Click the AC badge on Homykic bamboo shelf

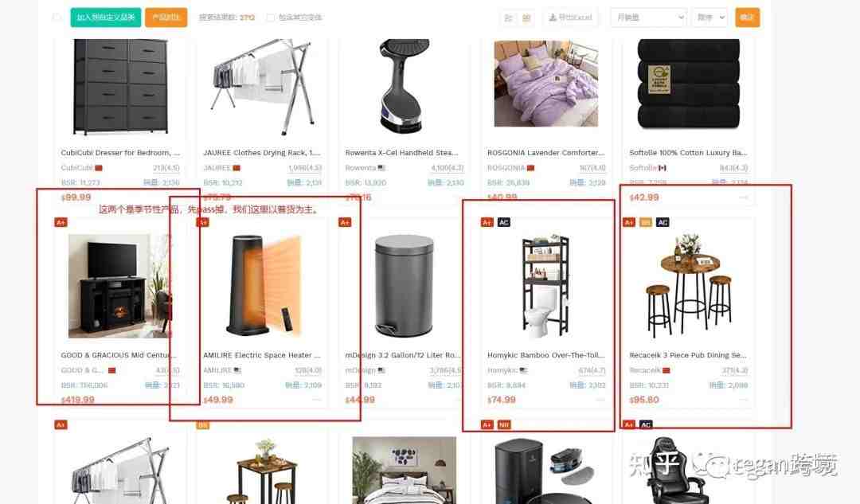click(503, 222)
